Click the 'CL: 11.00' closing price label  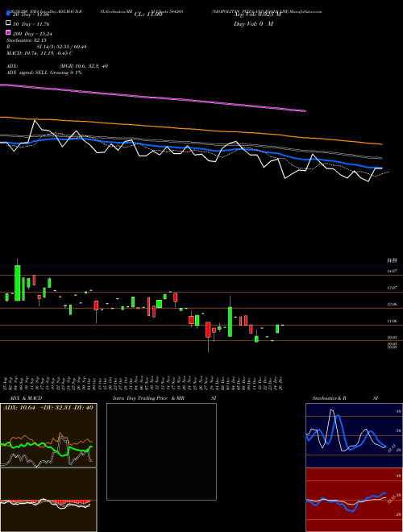click(148, 15)
